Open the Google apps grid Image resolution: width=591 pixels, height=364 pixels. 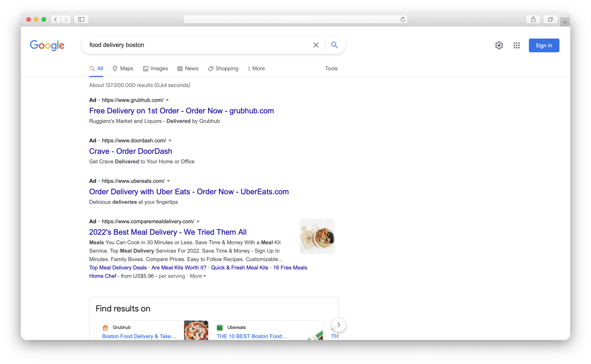tap(516, 45)
